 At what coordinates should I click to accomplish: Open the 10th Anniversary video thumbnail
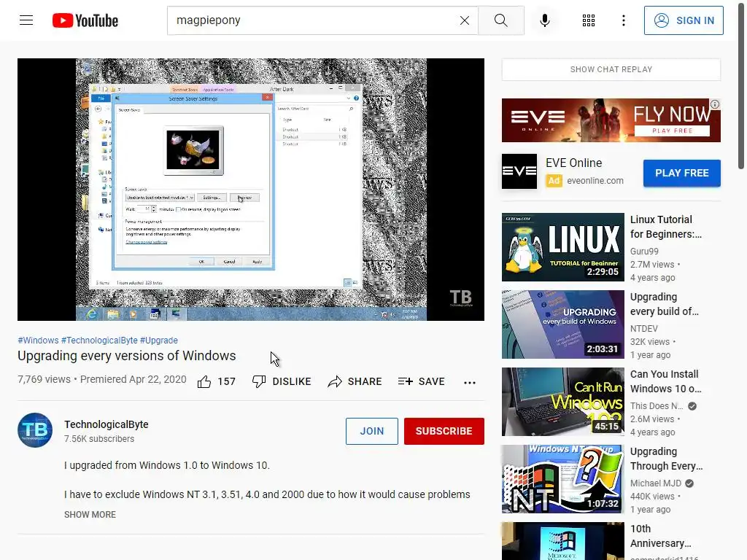562,541
